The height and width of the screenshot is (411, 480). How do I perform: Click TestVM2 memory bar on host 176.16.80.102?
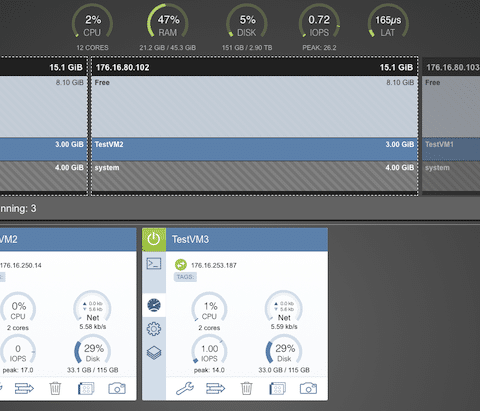pos(255,149)
